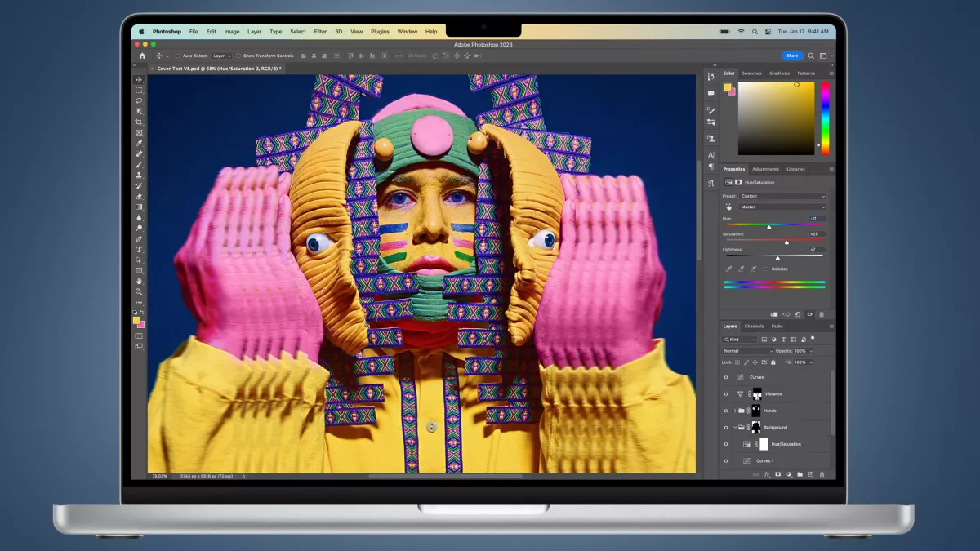
Task: Click the Saturation slider handle
Action: pyautogui.click(x=786, y=242)
